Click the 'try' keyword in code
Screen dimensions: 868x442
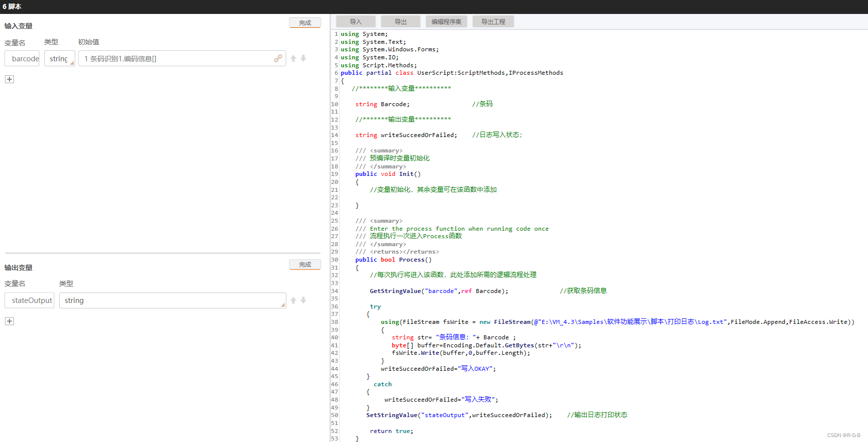375,306
